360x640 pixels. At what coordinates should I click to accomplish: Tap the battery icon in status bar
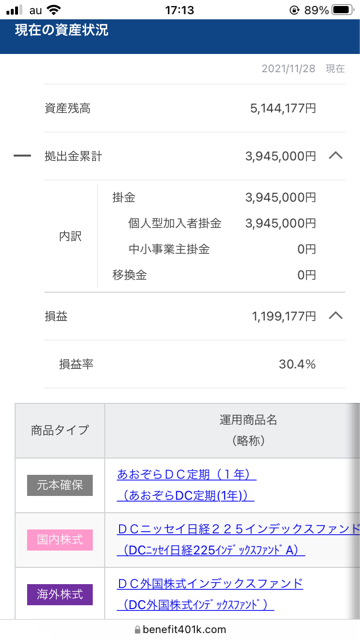343,9
